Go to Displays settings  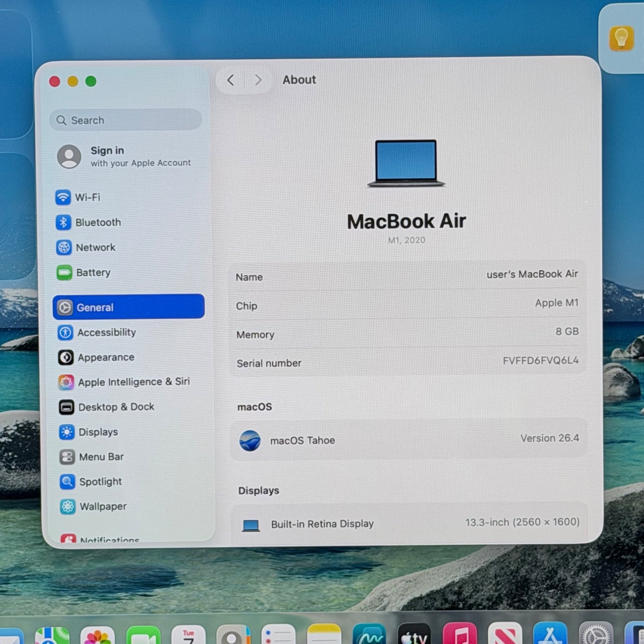coord(98,432)
